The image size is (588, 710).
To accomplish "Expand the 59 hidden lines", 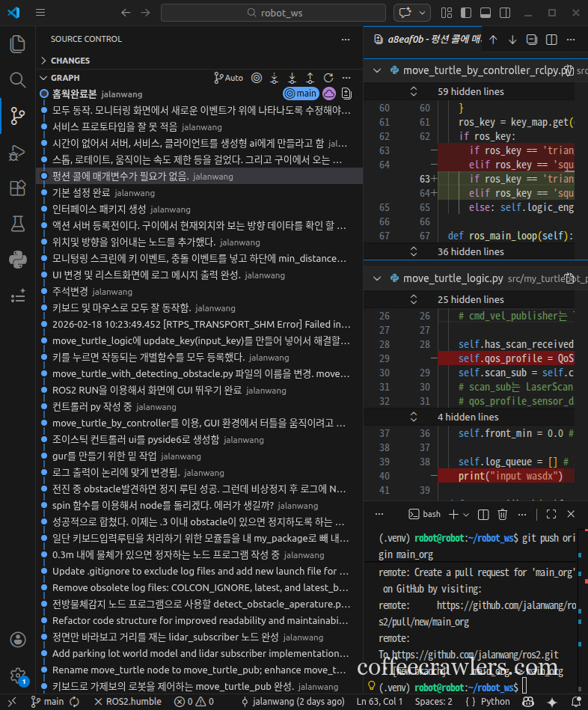I will pos(471,91).
